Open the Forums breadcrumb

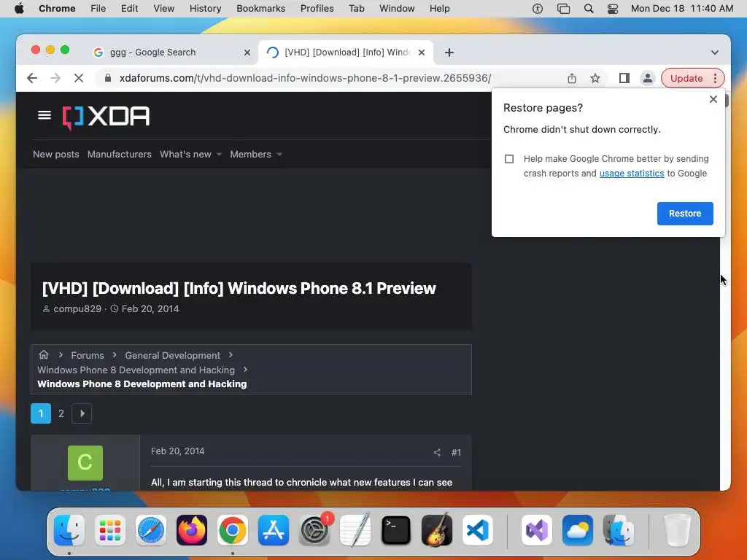[x=88, y=355]
